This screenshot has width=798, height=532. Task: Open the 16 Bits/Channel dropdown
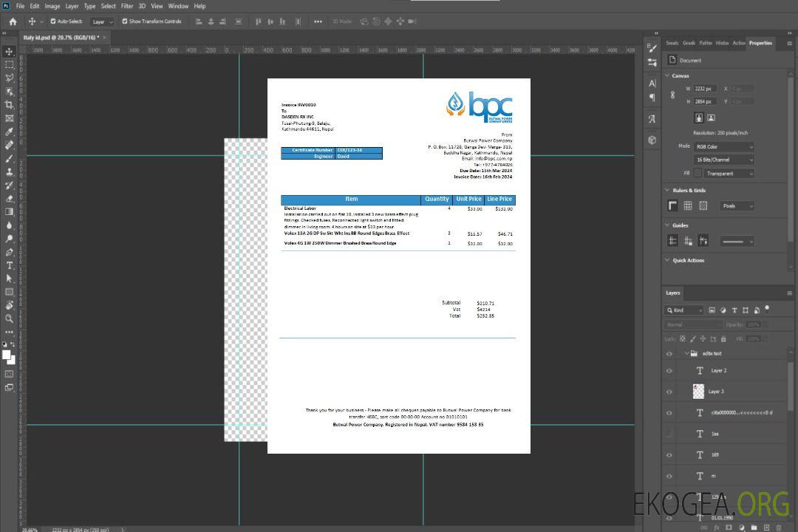pos(723,160)
